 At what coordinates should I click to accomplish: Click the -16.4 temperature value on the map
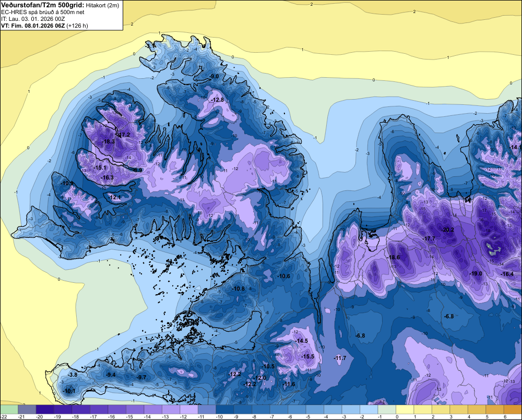tap(507, 274)
